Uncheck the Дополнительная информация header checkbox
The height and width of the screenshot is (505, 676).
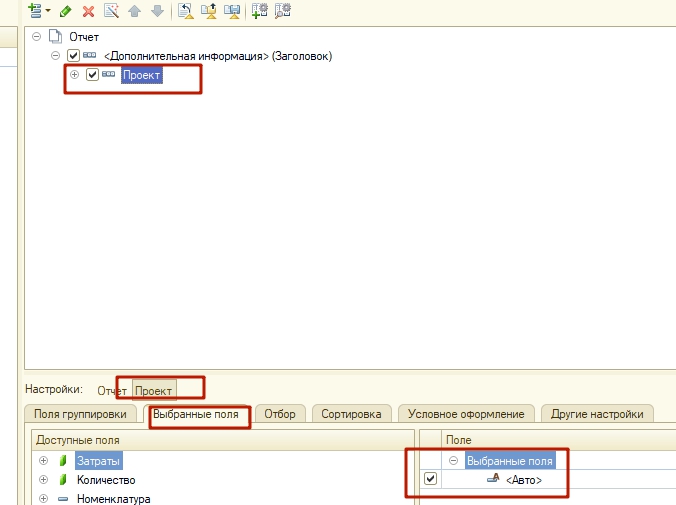tap(73, 56)
